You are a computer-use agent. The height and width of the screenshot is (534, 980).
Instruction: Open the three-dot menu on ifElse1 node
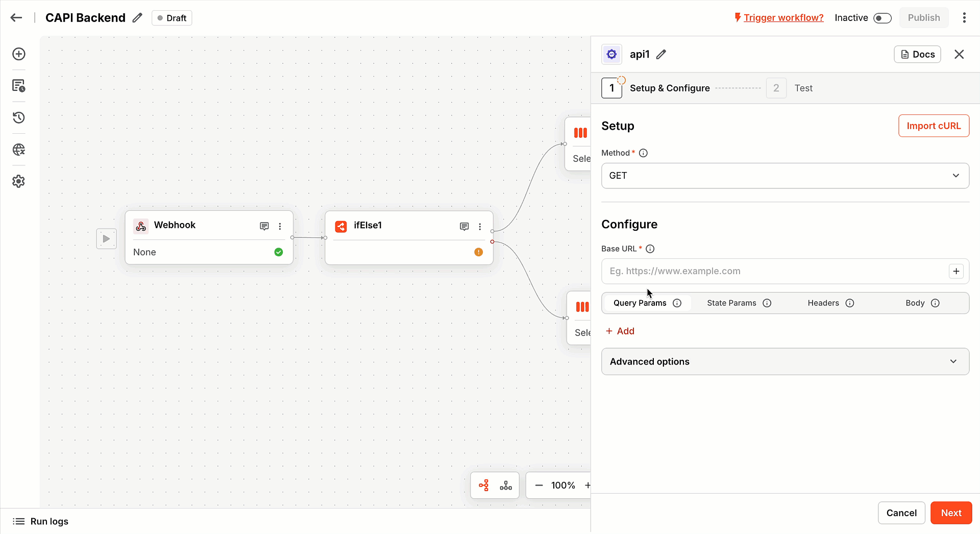pos(480,227)
